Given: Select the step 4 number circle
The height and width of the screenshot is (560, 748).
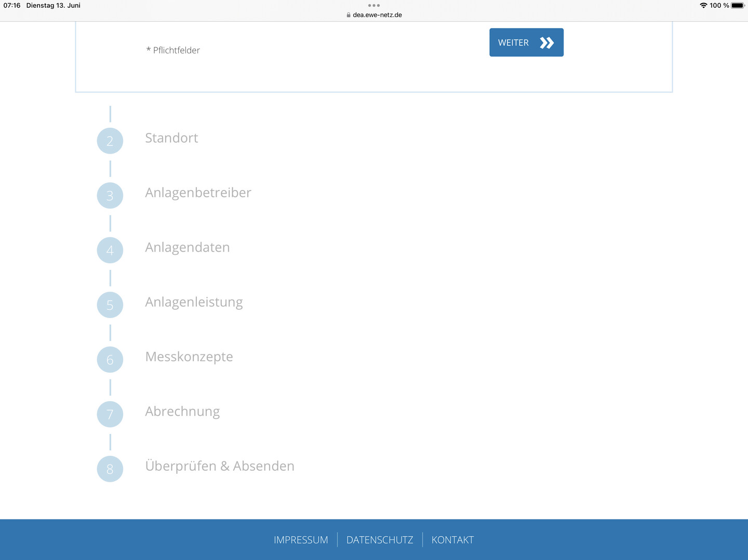Looking at the screenshot, I should click(x=110, y=250).
